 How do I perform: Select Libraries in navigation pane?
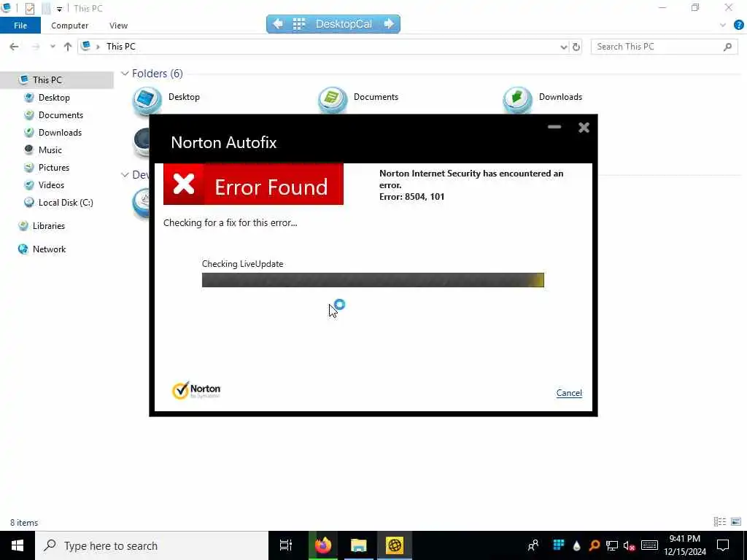pyautogui.click(x=49, y=226)
